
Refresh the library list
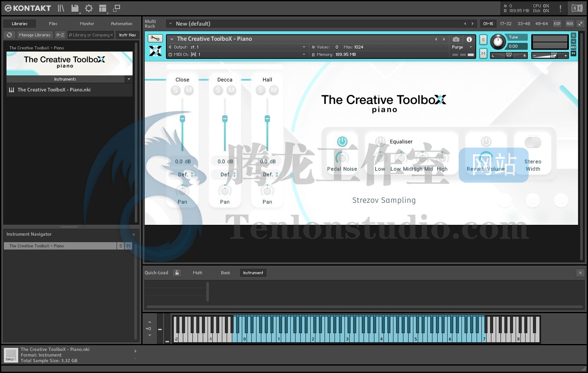point(9,35)
